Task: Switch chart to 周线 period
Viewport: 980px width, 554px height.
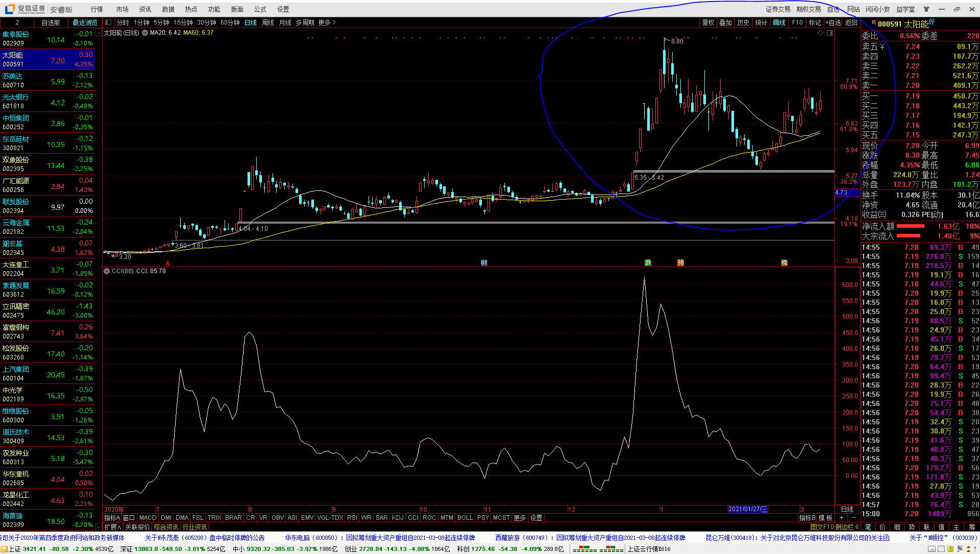Action: (268, 22)
